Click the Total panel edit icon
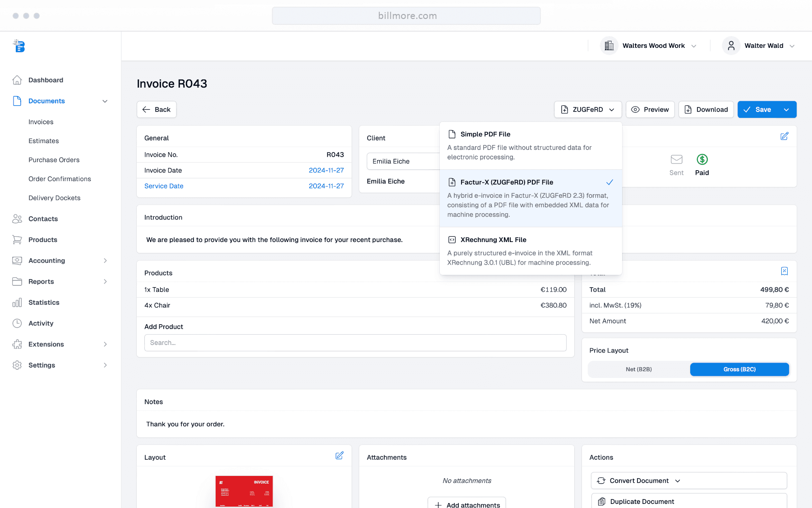The height and width of the screenshot is (508, 812). tap(784, 271)
